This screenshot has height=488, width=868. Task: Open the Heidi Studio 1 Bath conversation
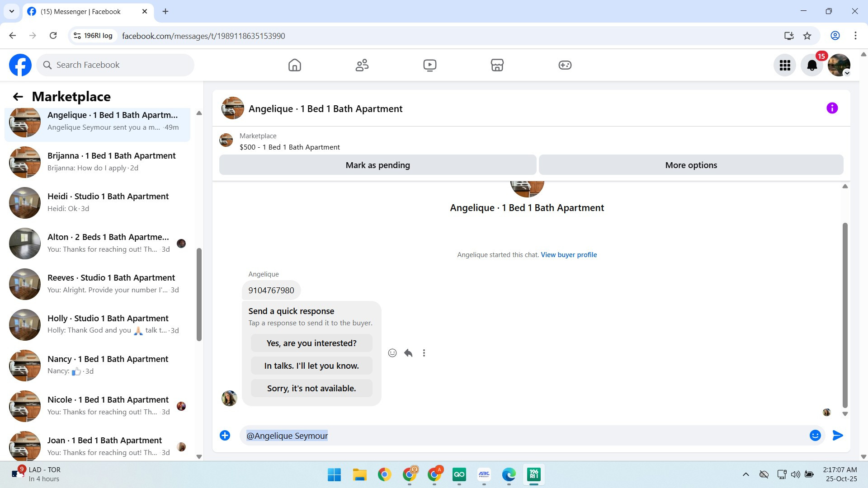pyautogui.click(x=97, y=202)
